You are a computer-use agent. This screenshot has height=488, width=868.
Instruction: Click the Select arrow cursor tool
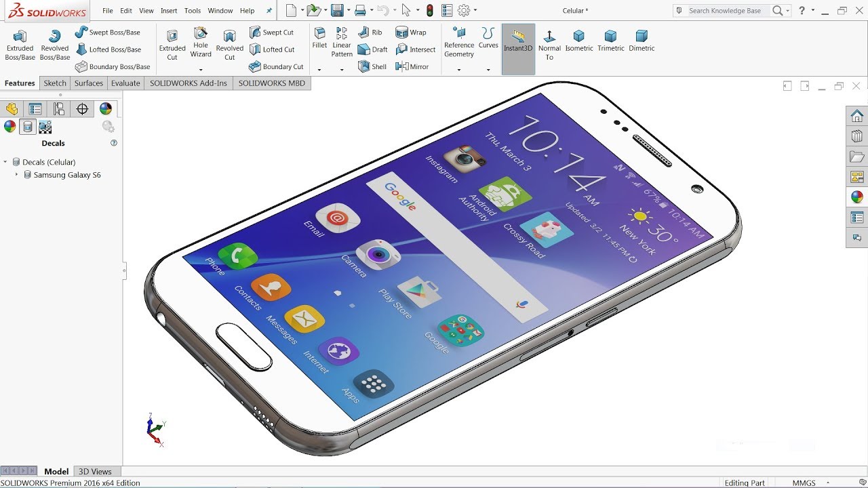[406, 10]
